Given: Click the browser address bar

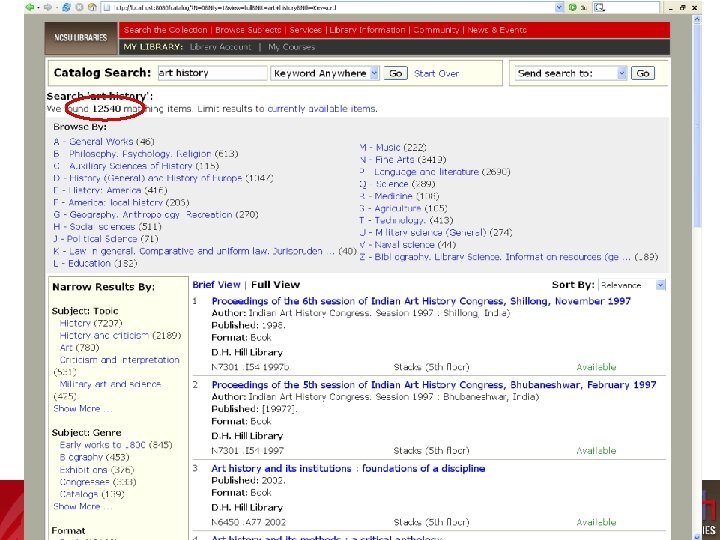Looking at the screenshot, I should 328,7.
